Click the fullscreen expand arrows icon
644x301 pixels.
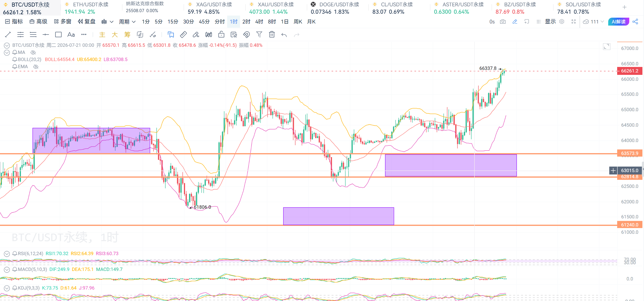coord(574,22)
